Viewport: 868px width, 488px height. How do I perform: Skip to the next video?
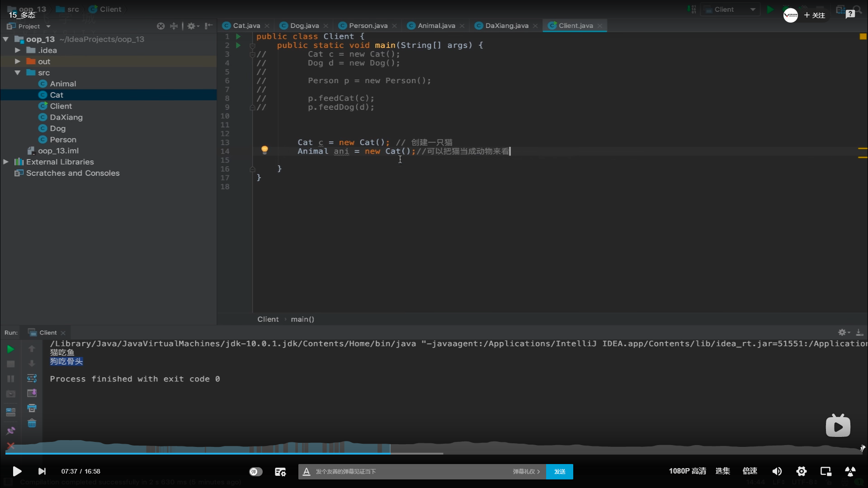42,471
